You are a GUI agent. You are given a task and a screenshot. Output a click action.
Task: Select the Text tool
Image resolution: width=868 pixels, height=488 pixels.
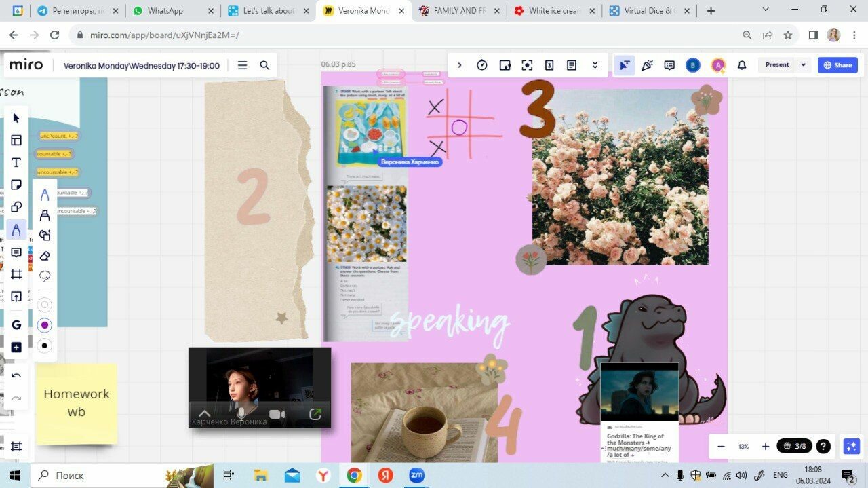coord(16,163)
